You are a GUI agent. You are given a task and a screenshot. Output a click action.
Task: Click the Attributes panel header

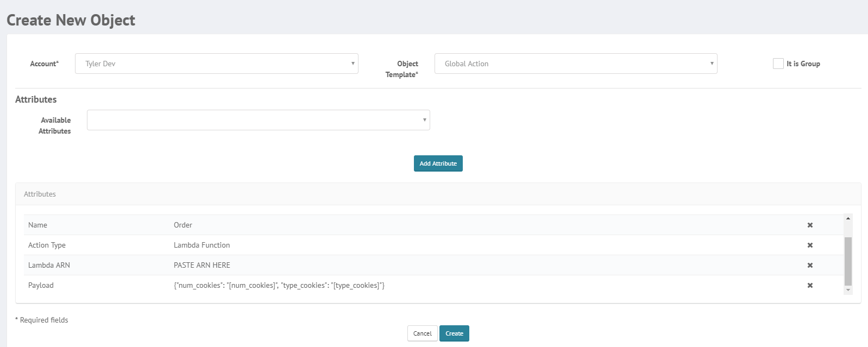[x=438, y=194]
